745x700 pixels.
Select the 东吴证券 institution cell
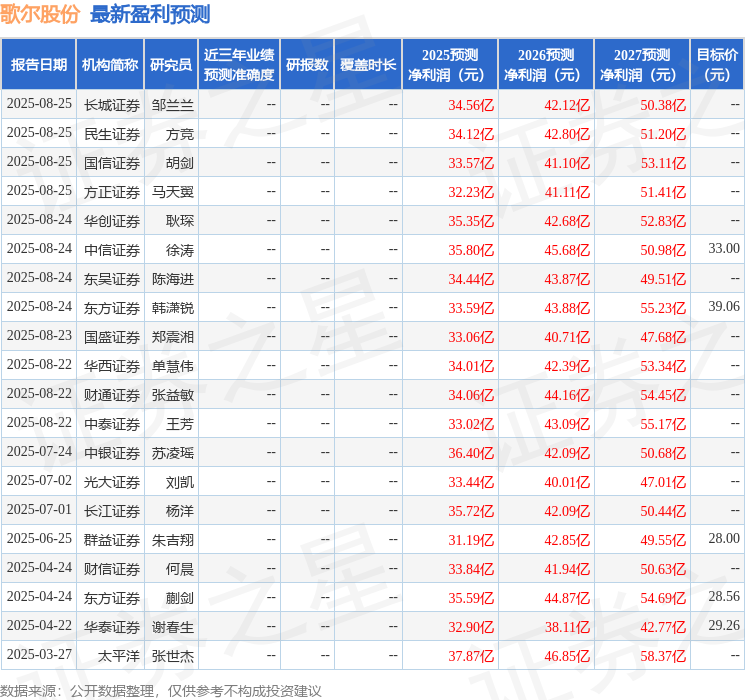[x=112, y=279]
